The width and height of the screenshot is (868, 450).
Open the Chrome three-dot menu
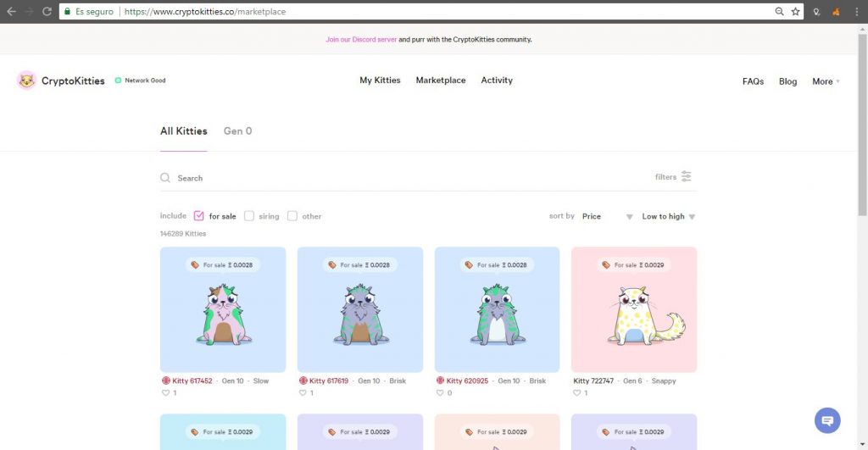pyautogui.click(x=856, y=12)
